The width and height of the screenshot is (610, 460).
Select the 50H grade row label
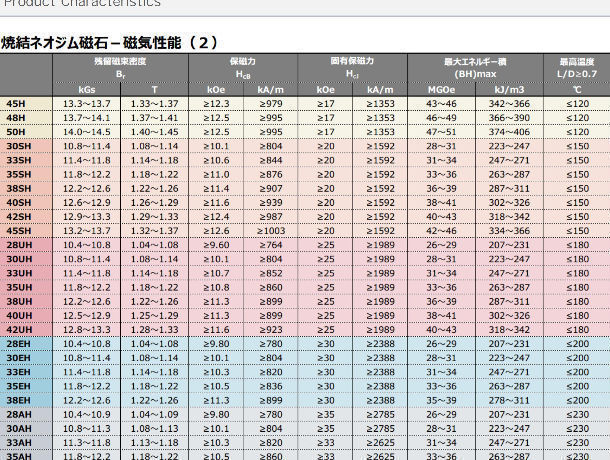[18, 132]
